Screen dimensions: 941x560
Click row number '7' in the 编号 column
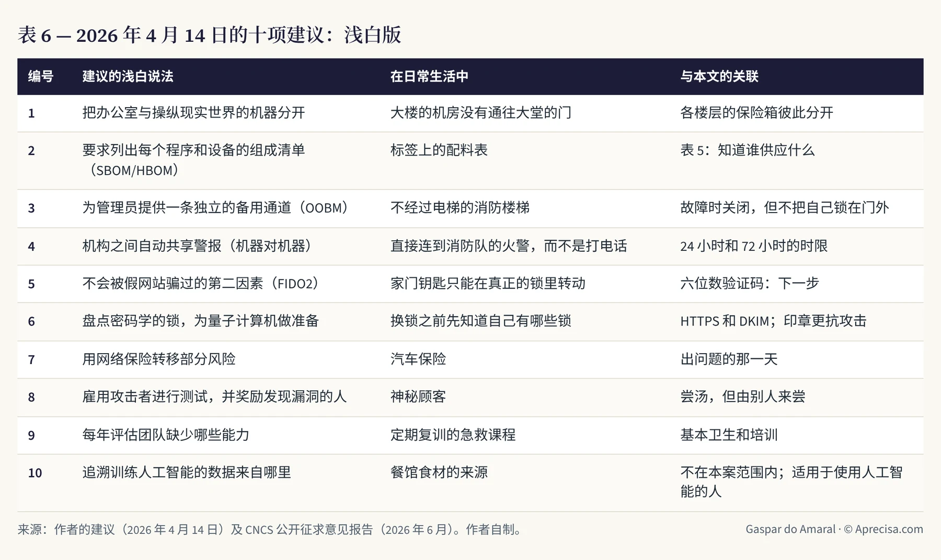31,360
